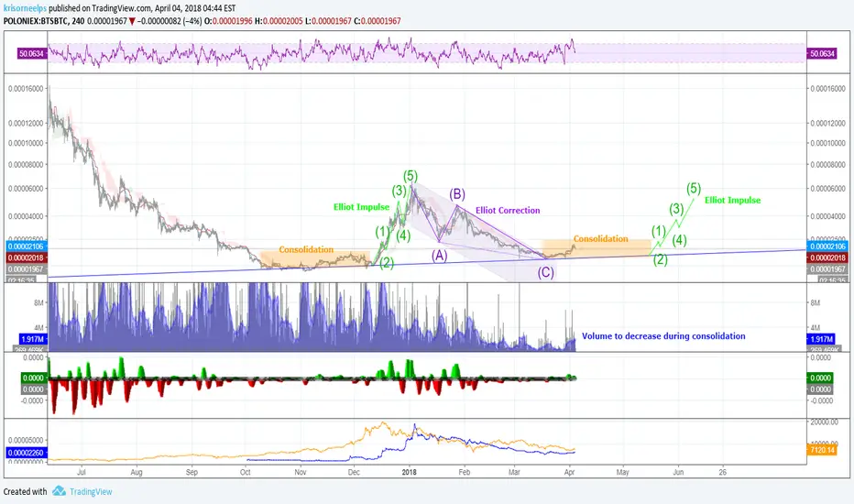Click the high value H:0.00002005
Image resolution: width=854 pixels, height=504 pixels.
[279, 21]
